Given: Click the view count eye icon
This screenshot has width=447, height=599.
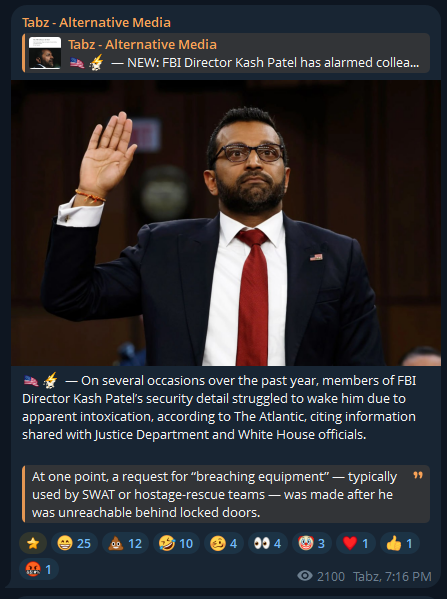Looking at the screenshot, I should click(x=304, y=575).
